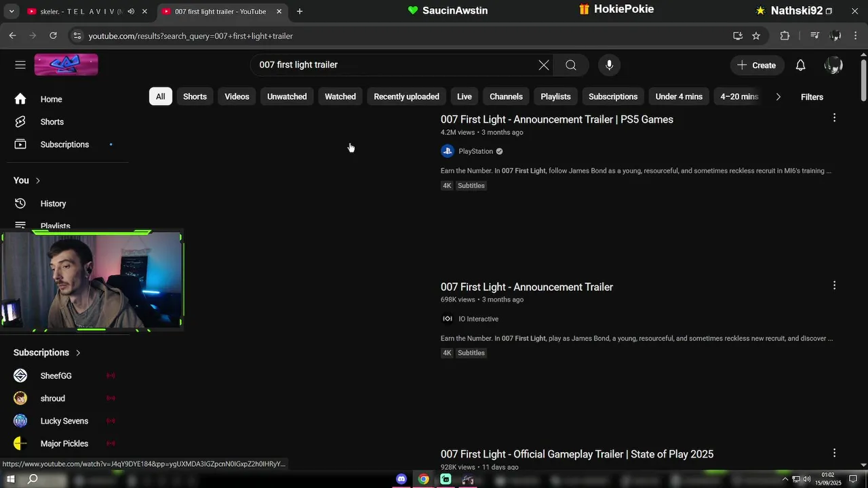Select the Live filter chip
868x488 pixels.
pyautogui.click(x=465, y=96)
